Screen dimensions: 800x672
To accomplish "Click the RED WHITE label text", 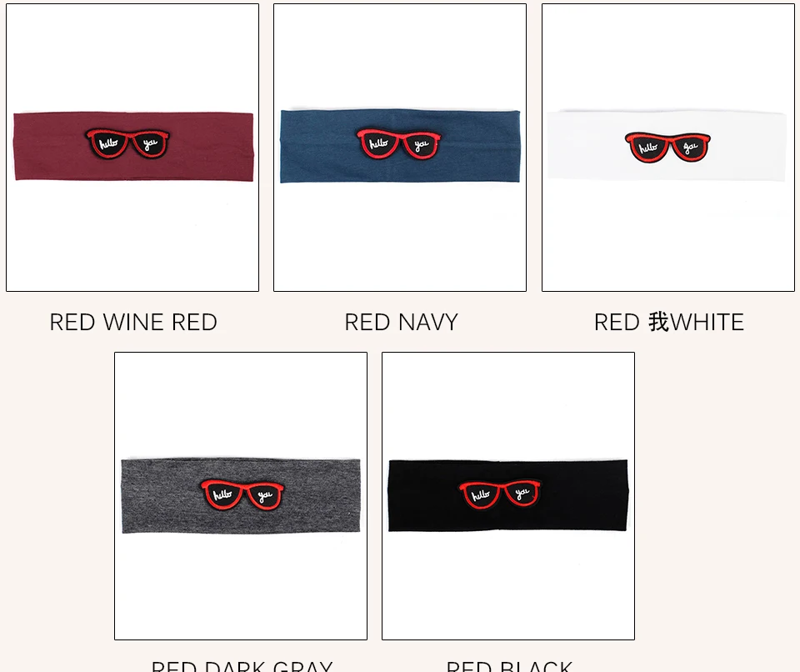I will click(x=669, y=322).
